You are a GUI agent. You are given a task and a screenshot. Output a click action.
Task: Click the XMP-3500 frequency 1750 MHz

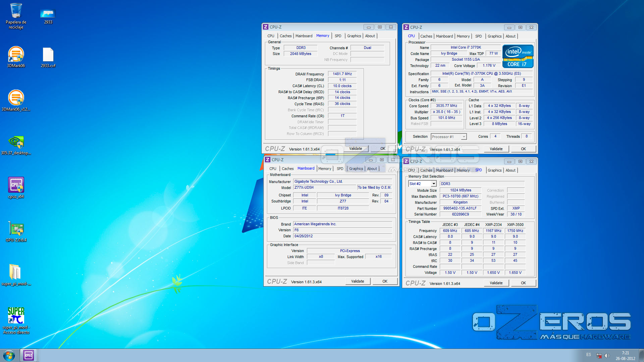click(515, 231)
